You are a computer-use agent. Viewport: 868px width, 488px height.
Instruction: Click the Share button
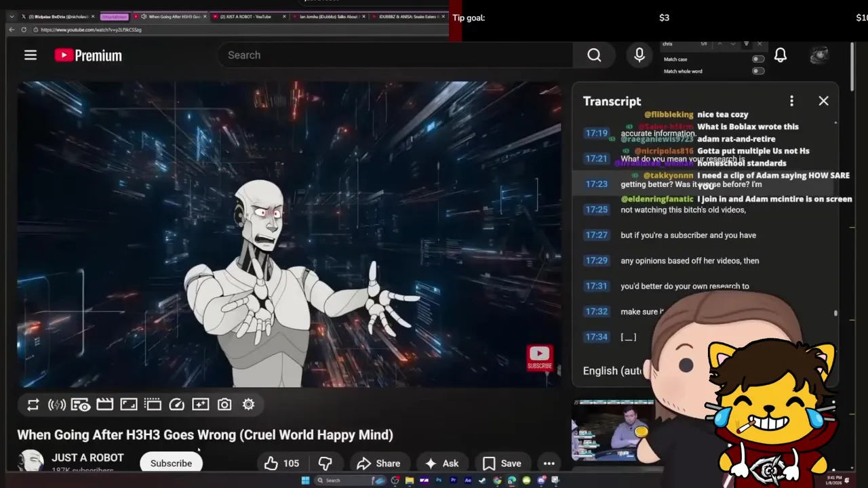(378, 464)
